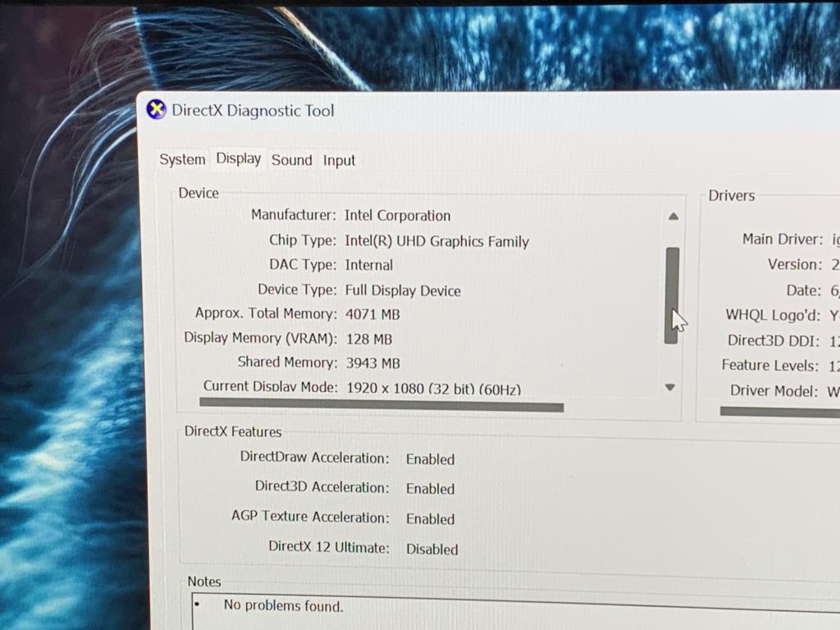
Task: Click the Chip Type label
Action: coord(303,240)
